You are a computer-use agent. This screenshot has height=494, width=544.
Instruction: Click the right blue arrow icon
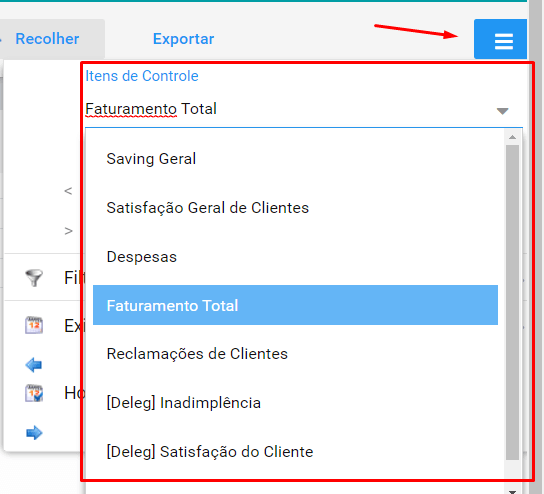34,433
